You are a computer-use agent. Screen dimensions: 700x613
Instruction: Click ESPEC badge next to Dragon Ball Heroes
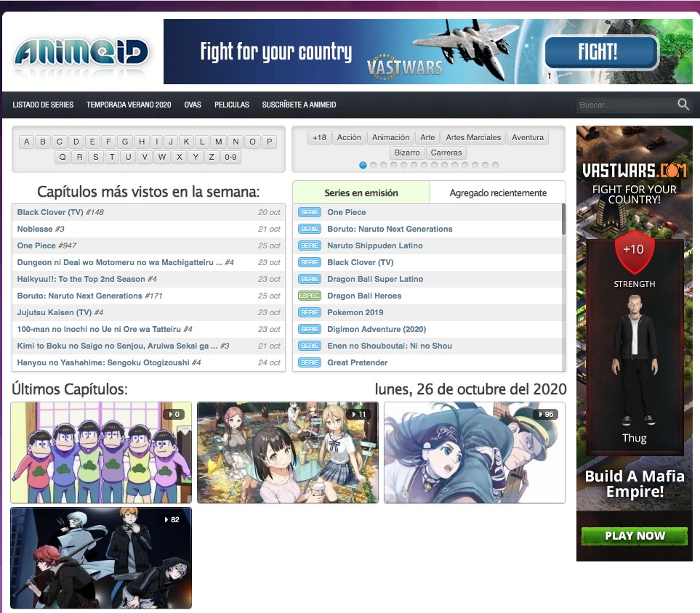[310, 296]
